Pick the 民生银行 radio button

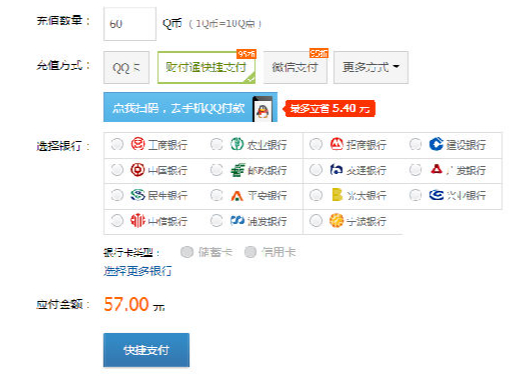coord(117,195)
